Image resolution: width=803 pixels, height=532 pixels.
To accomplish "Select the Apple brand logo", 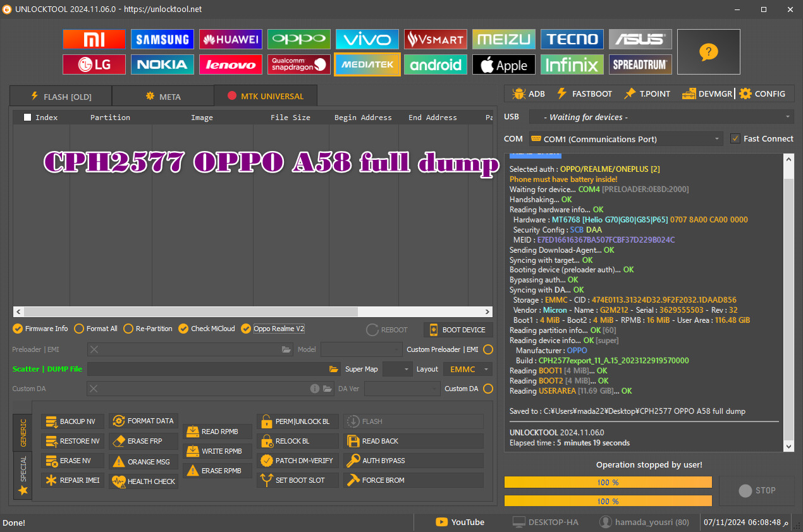I will tap(504, 64).
